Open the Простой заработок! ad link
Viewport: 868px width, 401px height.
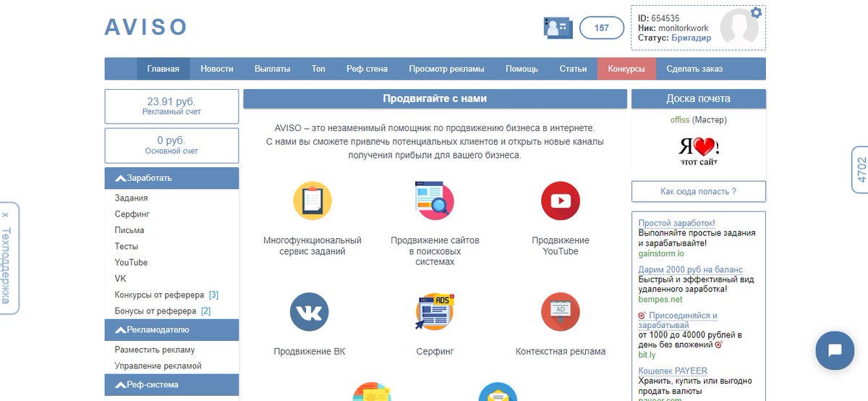[677, 223]
